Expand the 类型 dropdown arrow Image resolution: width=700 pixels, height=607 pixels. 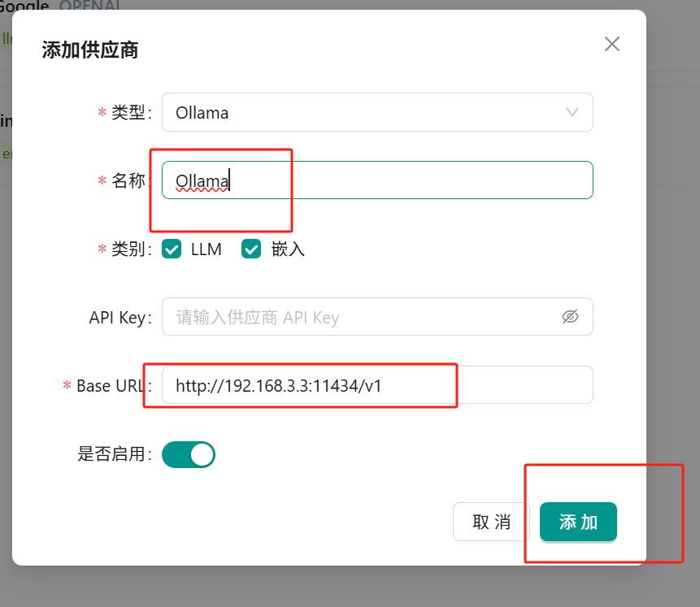click(572, 112)
